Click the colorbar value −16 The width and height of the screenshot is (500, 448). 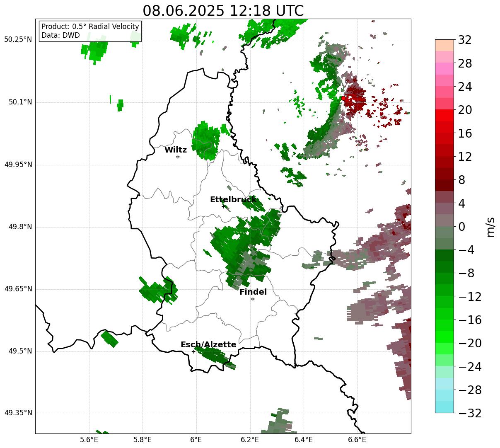(x=470, y=320)
